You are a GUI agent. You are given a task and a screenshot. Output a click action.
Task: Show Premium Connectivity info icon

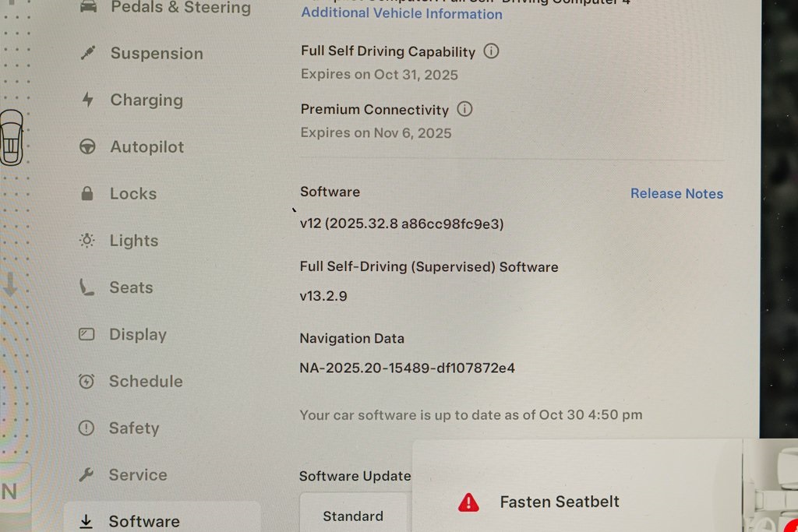(464, 109)
